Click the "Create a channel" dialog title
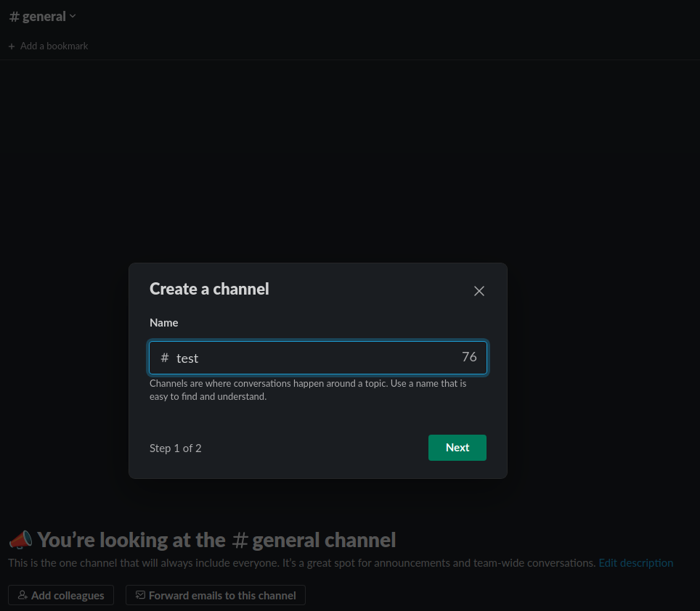This screenshot has height=611, width=700. tap(209, 289)
